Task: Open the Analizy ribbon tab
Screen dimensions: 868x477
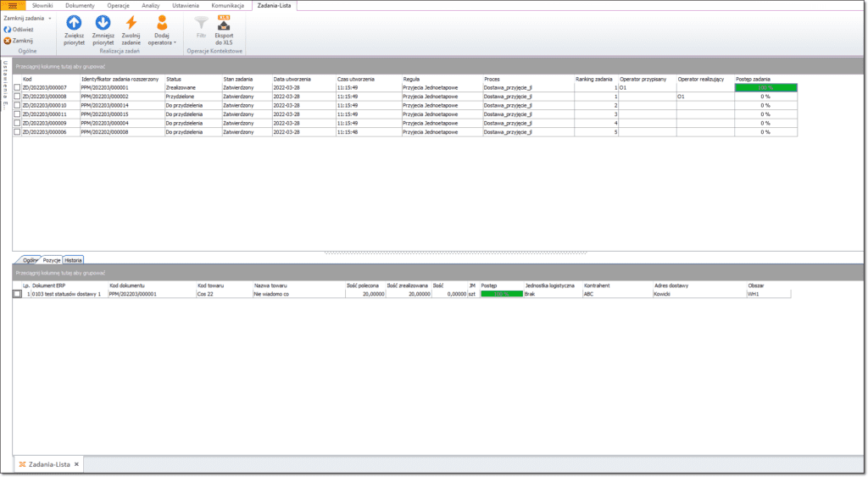Action: (x=151, y=6)
